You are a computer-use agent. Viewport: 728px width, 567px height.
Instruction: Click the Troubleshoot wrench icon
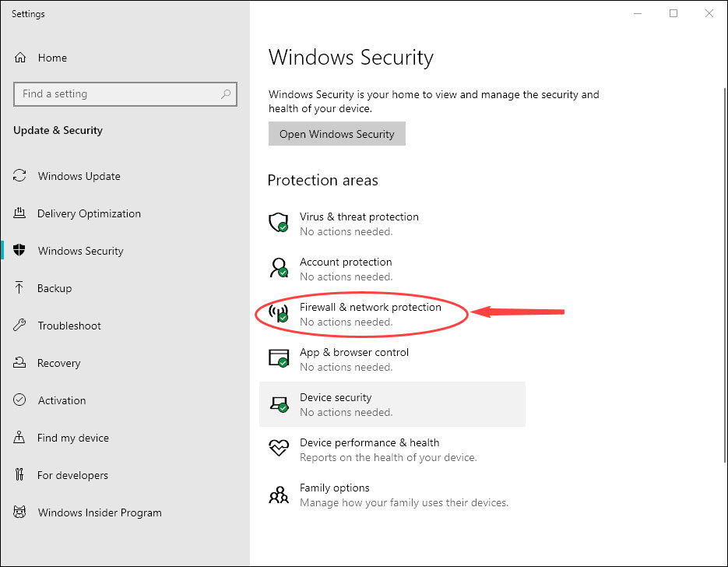[x=19, y=325]
